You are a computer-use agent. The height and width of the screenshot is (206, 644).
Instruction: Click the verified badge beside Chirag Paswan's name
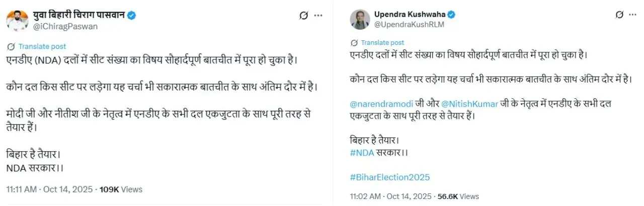click(x=131, y=16)
